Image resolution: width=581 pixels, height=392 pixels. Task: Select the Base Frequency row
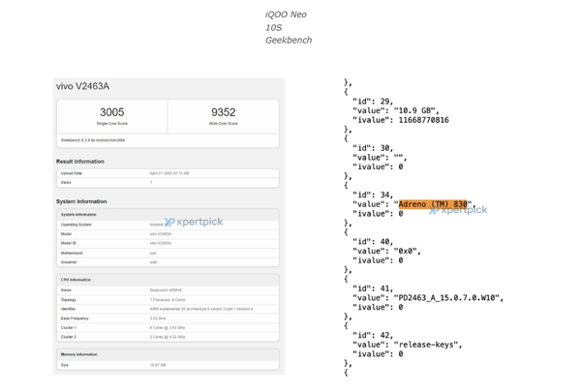(168, 318)
